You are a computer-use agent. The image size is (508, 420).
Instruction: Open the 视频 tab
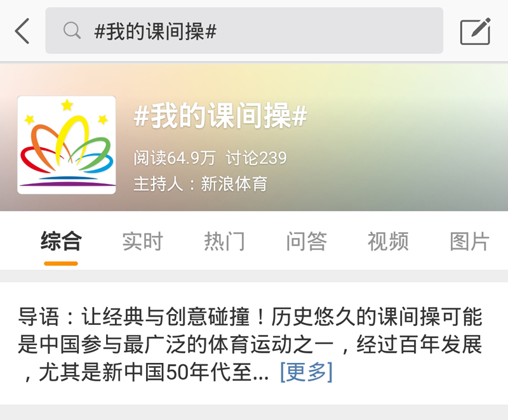click(x=388, y=241)
